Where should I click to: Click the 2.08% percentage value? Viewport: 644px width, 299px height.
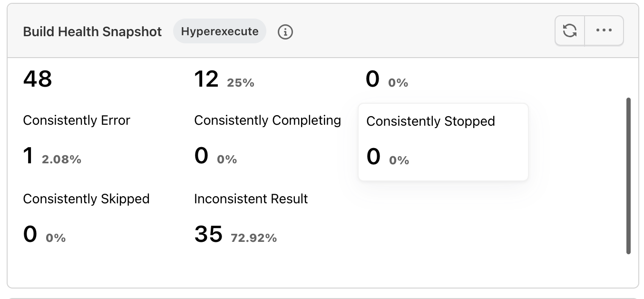61,160
